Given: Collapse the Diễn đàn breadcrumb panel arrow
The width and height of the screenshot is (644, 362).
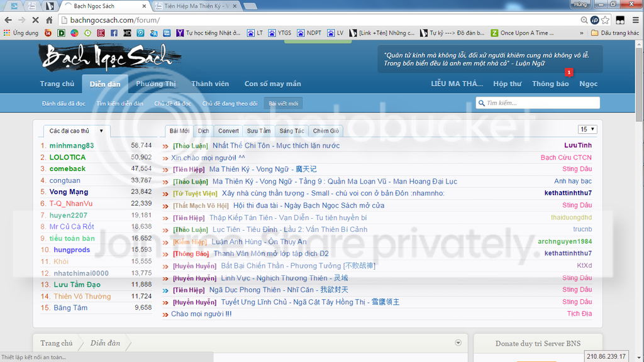Looking at the screenshot, I should click(x=458, y=343).
